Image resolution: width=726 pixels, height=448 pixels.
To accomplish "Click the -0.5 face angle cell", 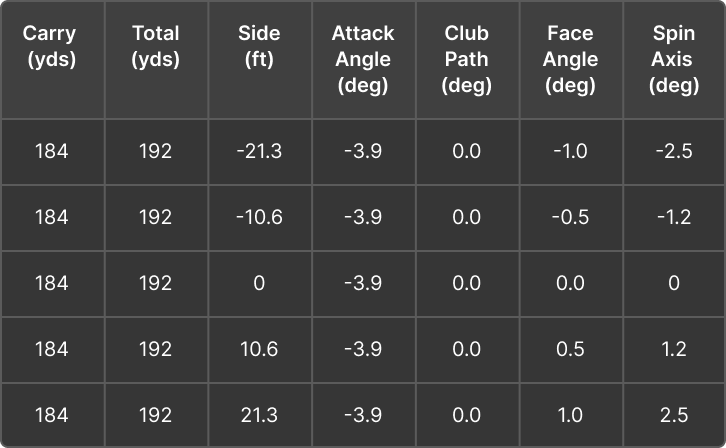I will [x=570, y=218].
